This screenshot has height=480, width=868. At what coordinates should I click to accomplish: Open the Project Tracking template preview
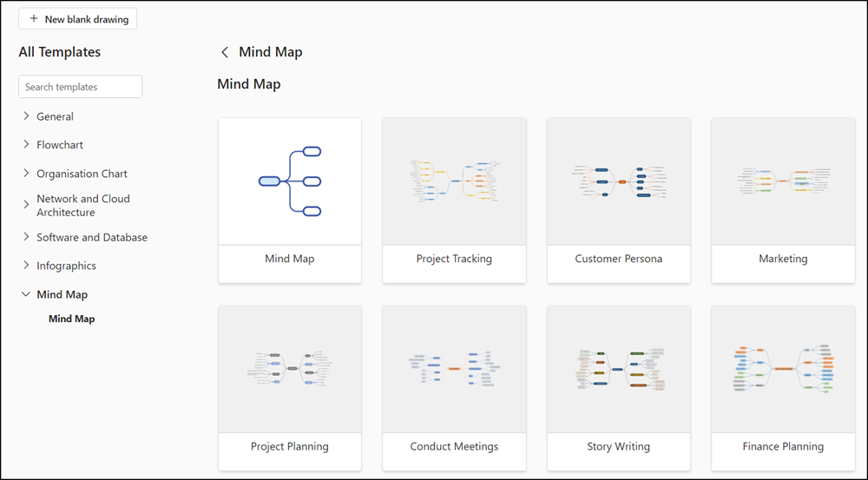[x=454, y=181]
